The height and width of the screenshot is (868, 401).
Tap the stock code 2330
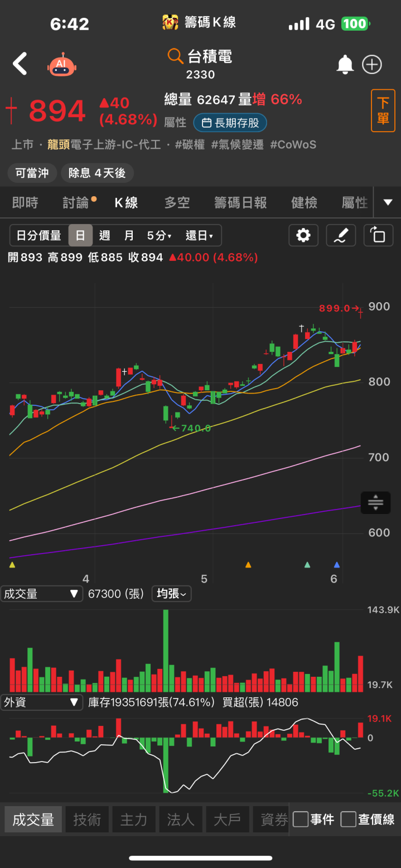pos(201,75)
